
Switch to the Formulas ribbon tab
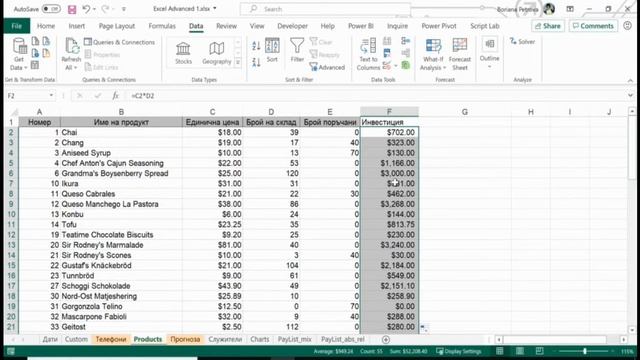click(x=162, y=26)
